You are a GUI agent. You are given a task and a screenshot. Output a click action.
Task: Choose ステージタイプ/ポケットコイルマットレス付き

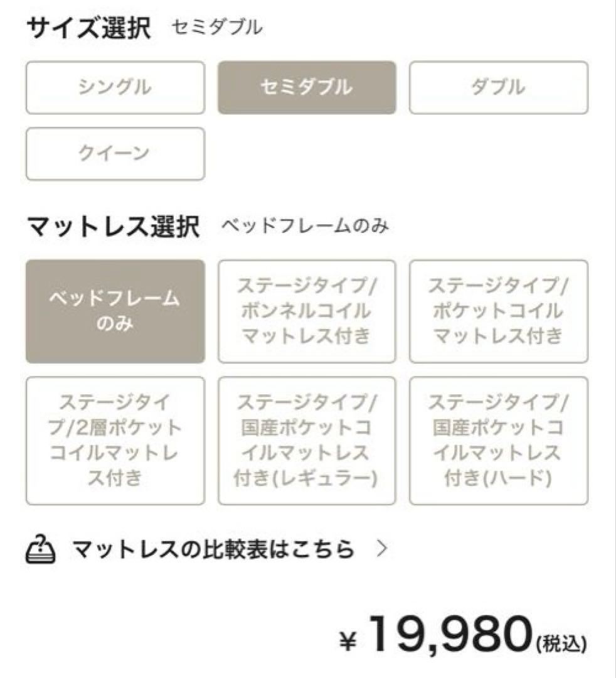(499, 312)
